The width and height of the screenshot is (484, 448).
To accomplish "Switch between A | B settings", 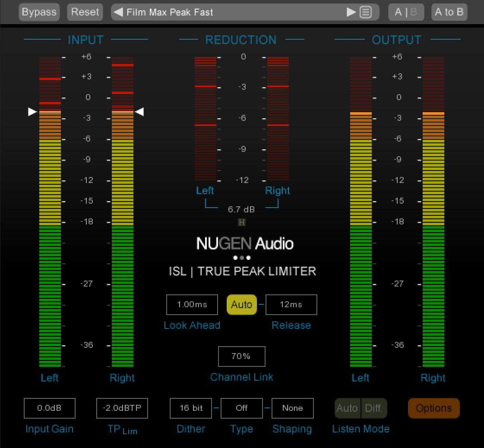I will coord(406,12).
